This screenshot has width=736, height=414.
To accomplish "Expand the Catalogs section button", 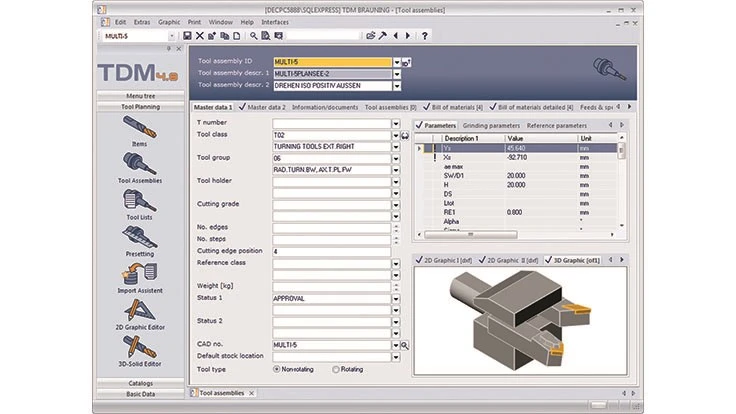I will pos(139,382).
